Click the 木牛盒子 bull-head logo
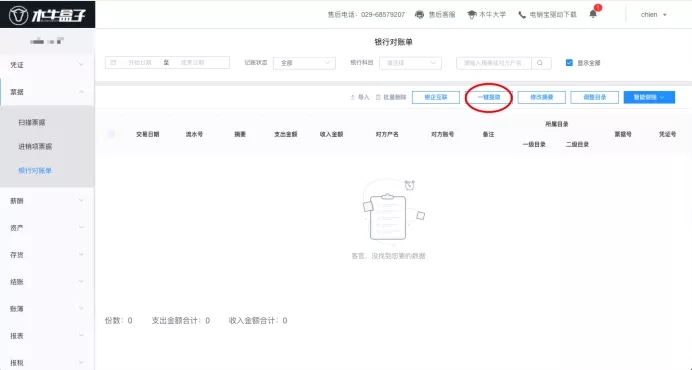The height and width of the screenshot is (370, 692). point(18,15)
